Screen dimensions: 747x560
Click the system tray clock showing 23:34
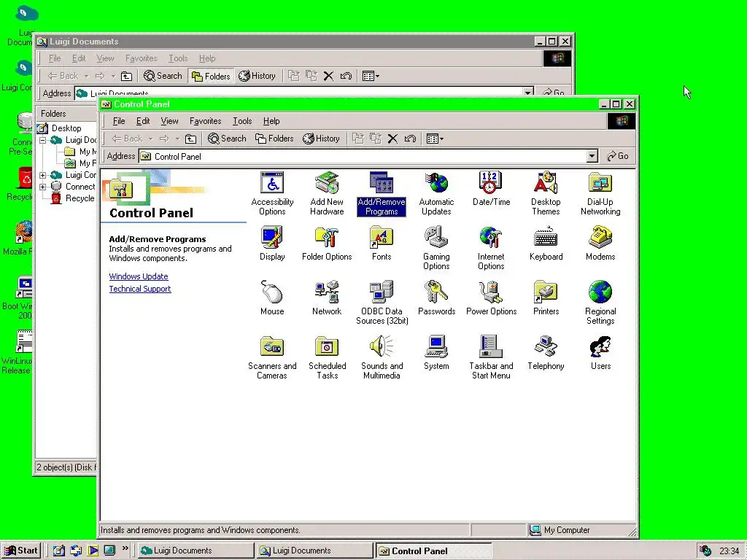coord(729,551)
